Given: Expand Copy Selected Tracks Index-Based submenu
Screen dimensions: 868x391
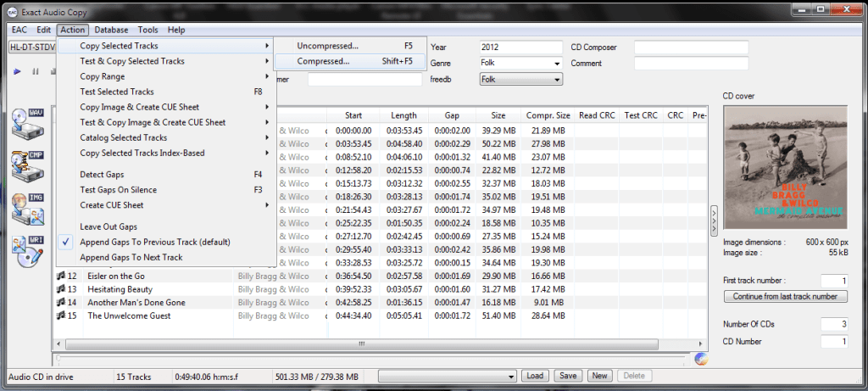Looking at the screenshot, I should pos(166,153).
